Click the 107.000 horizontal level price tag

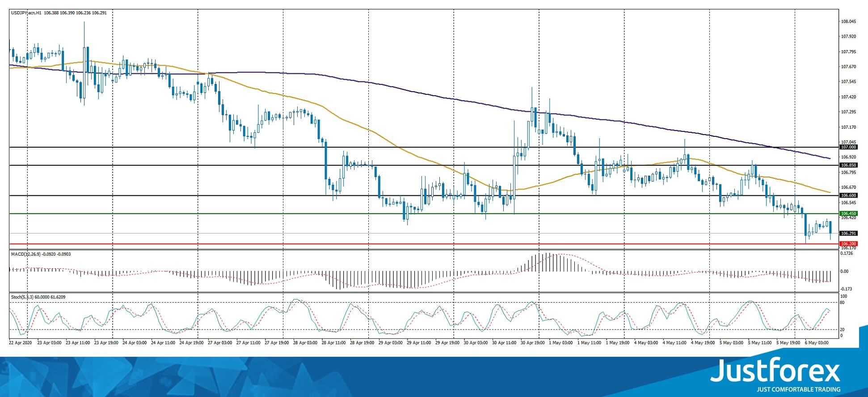848,147
